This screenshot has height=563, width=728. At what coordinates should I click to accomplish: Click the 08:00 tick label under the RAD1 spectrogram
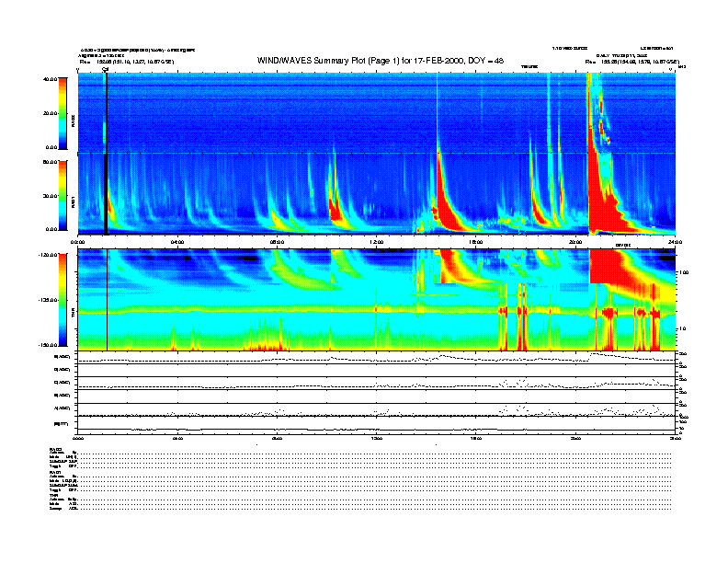click(277, 242)
